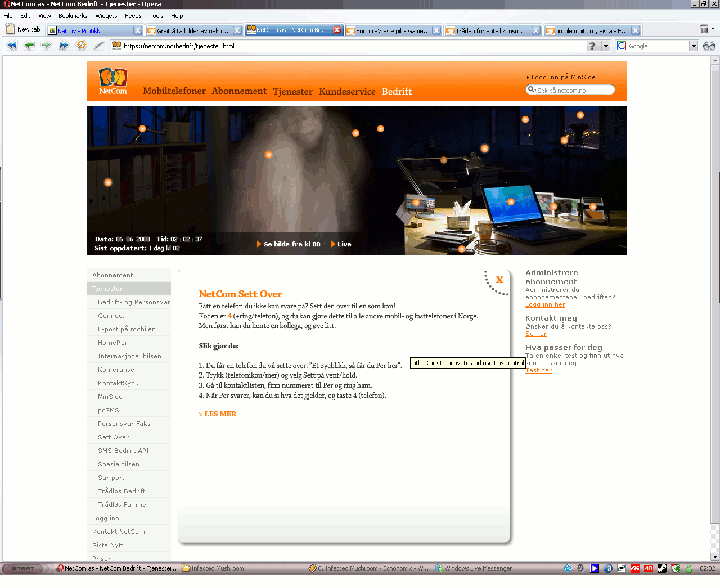
Task: Open a New tab
Action: (x=24, y=29)
